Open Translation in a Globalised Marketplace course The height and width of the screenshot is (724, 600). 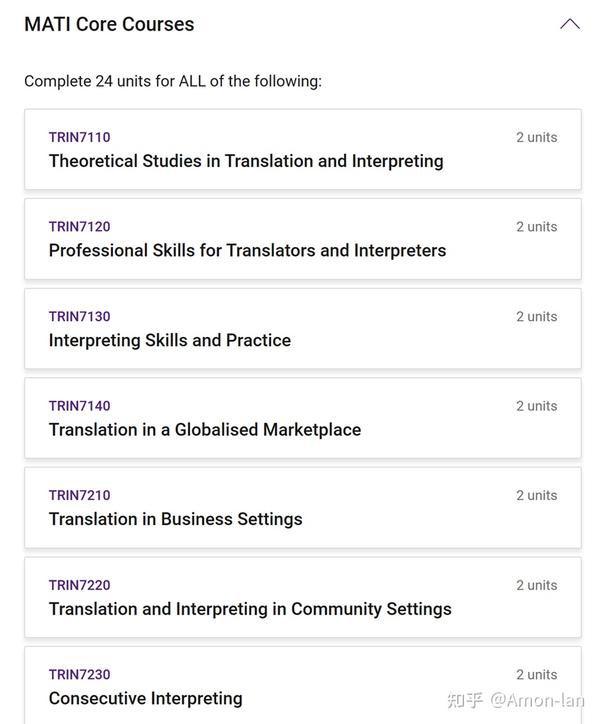(x=205, y=430)
